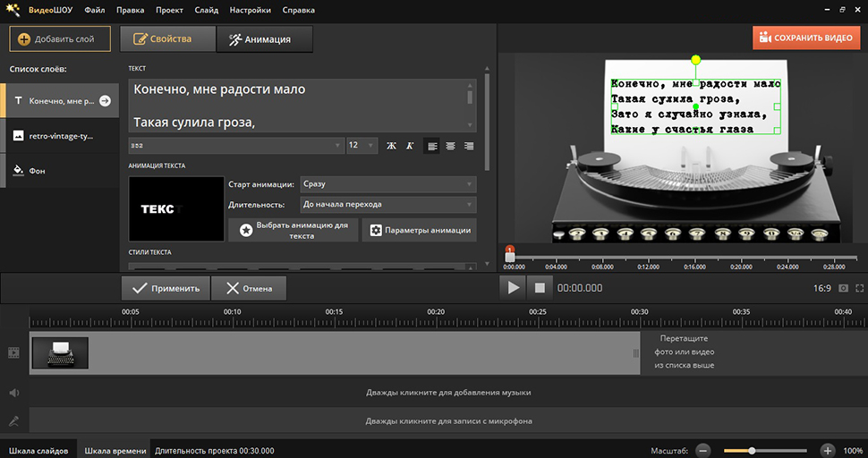Viewport: 868px width, 458px height.
Task: Take a snapshot with camera icon
Action: tap(844, 288)
